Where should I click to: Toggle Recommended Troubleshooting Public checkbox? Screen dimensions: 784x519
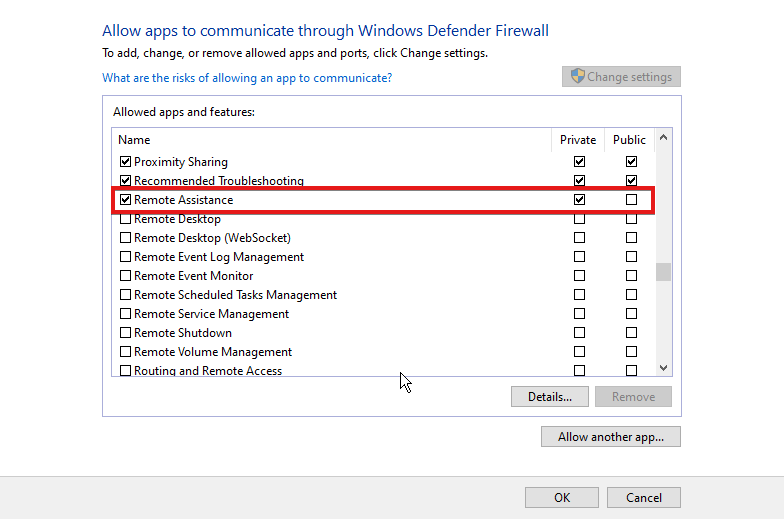pos(632,180)
